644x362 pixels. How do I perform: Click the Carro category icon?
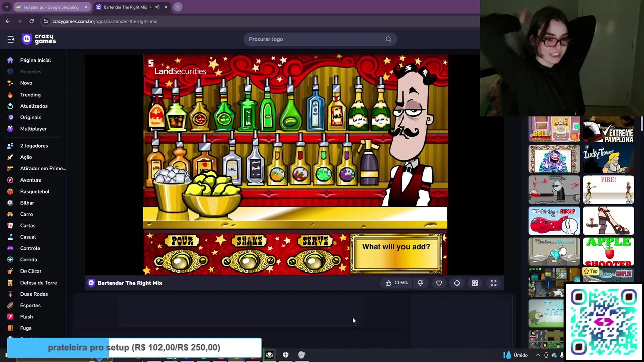[10, 214]
